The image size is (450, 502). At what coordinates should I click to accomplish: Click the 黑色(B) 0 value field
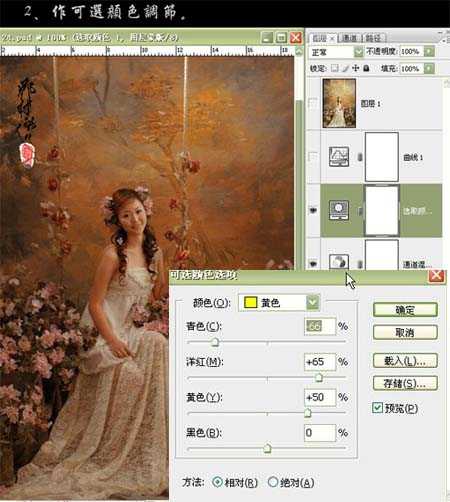(320, 433)
